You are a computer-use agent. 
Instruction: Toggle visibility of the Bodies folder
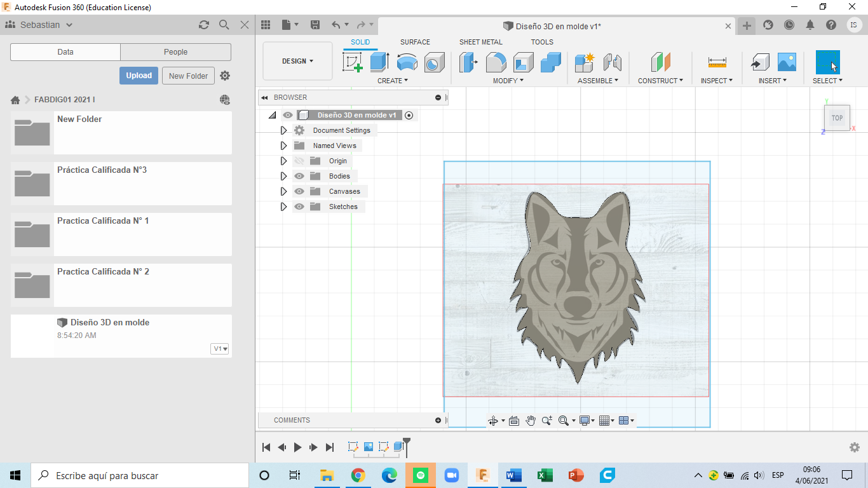point(299,176)
